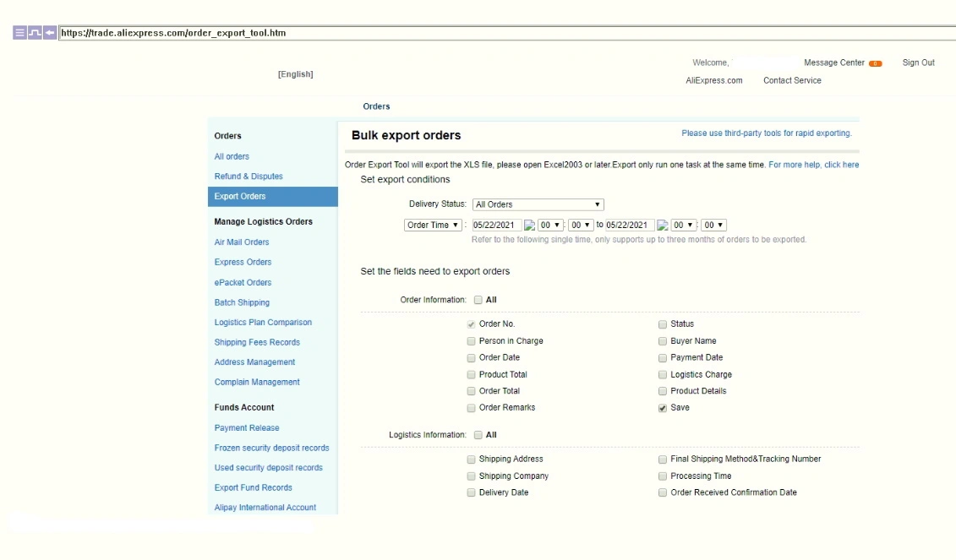The height and width of the screenshot is (560, 956).
Task: Open Export Fund Records
Action: pyautogui.click(x=253, y=488)
